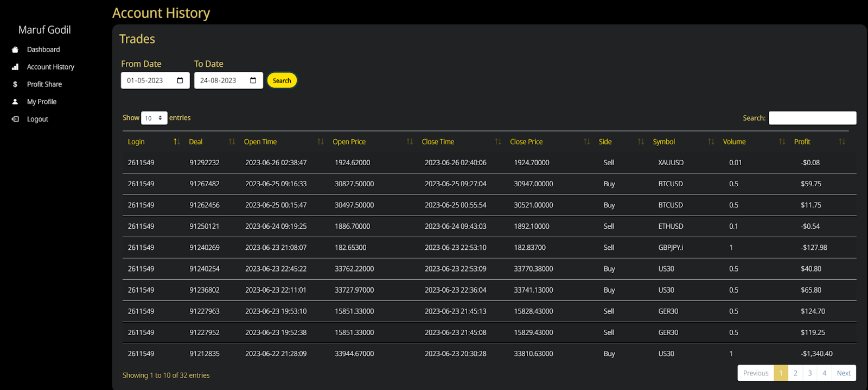This screenshot has width=868, height=390.
Task: Go to page 4 of trades
Action: [x=824, y=373]
